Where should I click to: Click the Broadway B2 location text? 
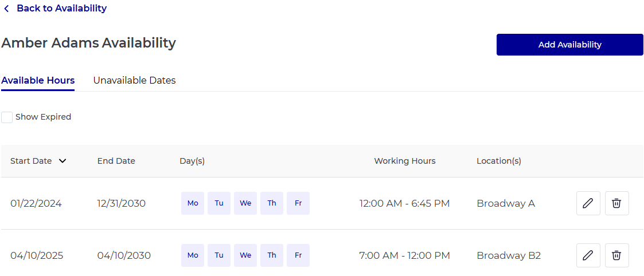point(509,256)
